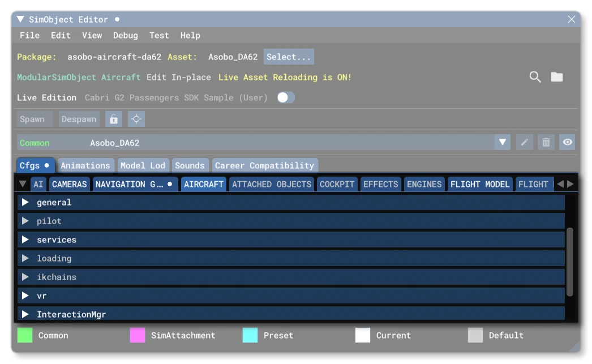Select the partially visible FLIGHT tab
The height and width of the screenshot is (364, 592).
tap(534, 185)
